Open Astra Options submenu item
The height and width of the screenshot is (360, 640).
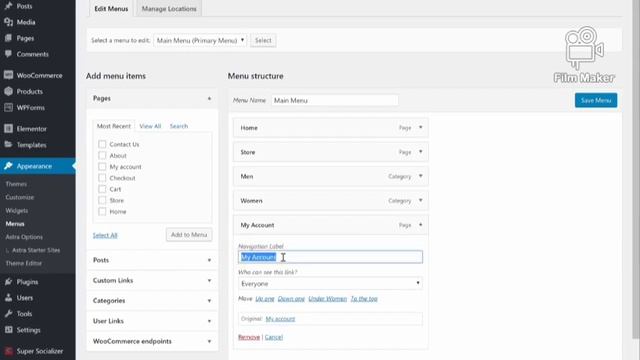24,237
